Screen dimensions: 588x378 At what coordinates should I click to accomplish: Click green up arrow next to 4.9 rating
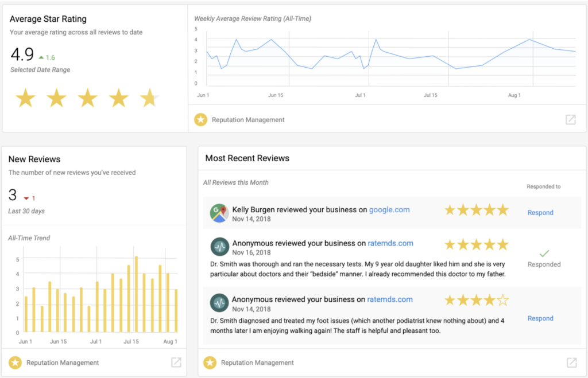[x=41, y=58]
